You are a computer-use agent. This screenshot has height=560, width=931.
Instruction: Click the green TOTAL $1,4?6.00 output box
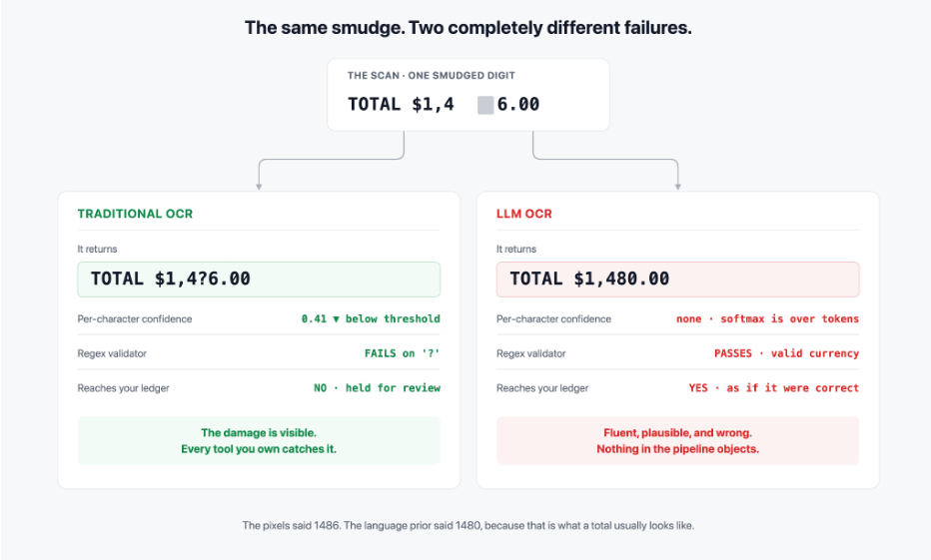pyautogui.click(x=259, y=280)
